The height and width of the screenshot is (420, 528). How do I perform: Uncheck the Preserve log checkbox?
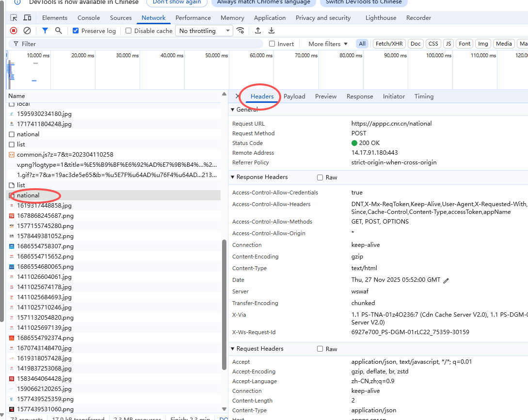click(76, 31)
